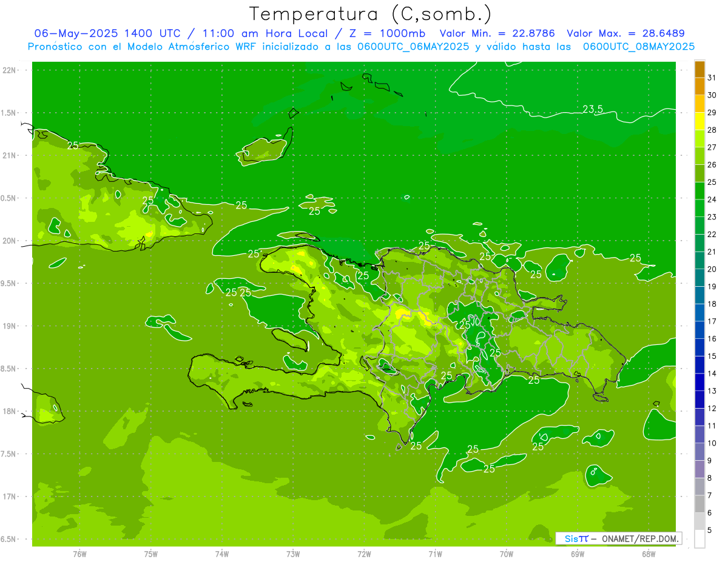Click the legend label '10'
Image resolution: width=728 pixels, height=562 pixels.
(x=712, y=443)
